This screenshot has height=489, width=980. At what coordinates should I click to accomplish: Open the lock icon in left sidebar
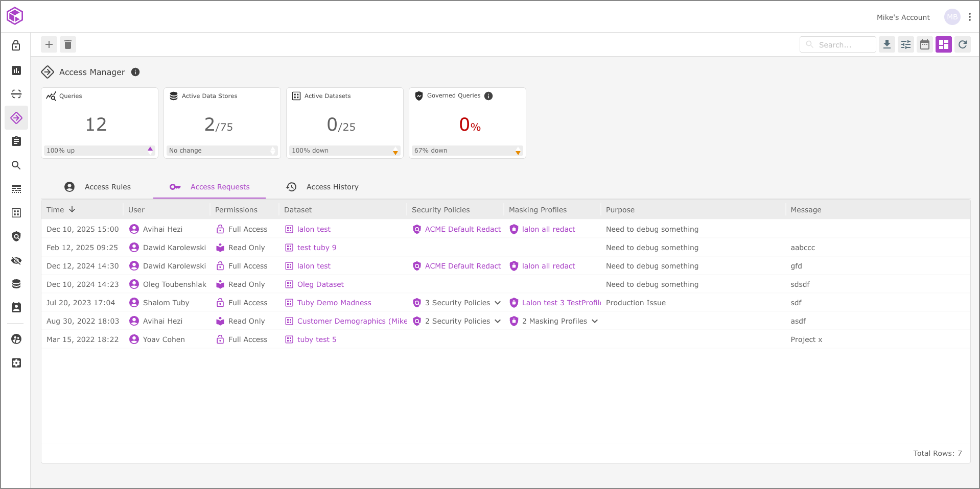16,45
